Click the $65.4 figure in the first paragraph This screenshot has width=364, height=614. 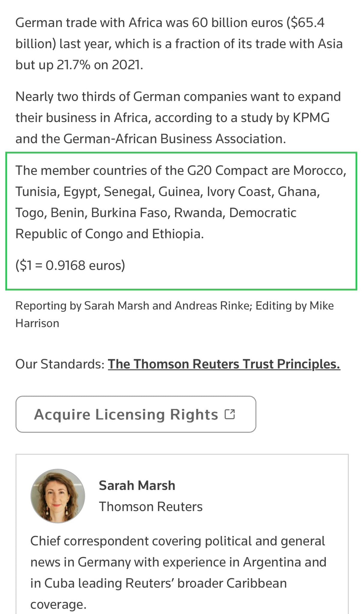coord(306,23)
